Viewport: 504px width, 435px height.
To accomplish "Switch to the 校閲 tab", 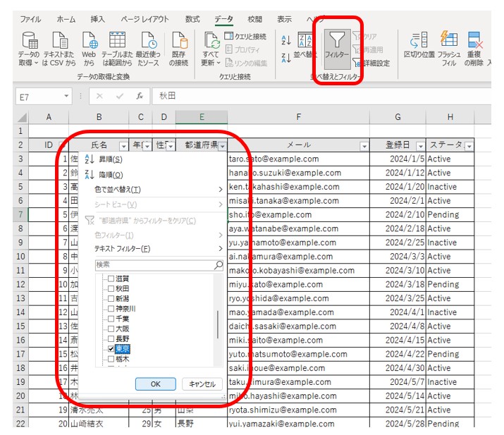I will [x=255, y=19].
